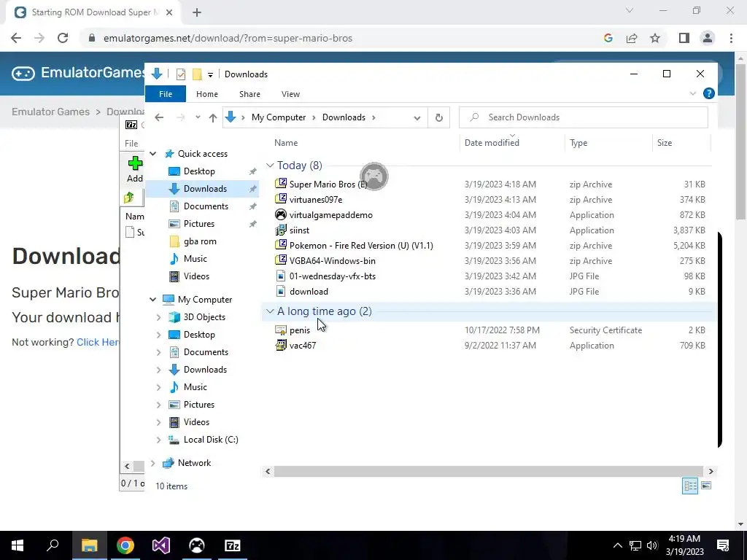Expand the Network tree node

tap(153, 463)
